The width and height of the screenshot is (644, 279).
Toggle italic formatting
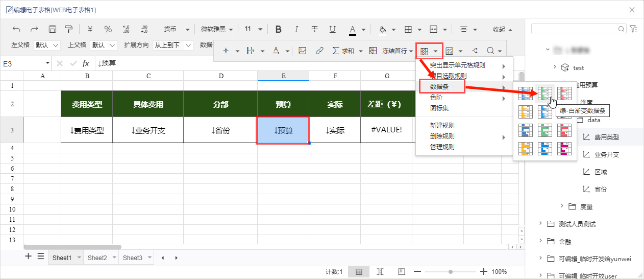[296, 29]
